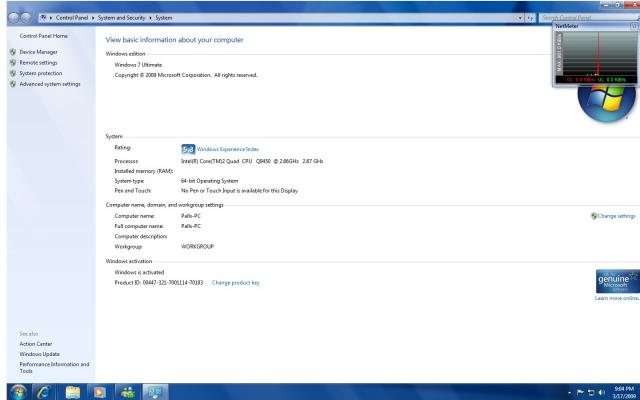Click the Change product key link
The height and width of the screenshot is (400, 640).
[x=236, y=282]
